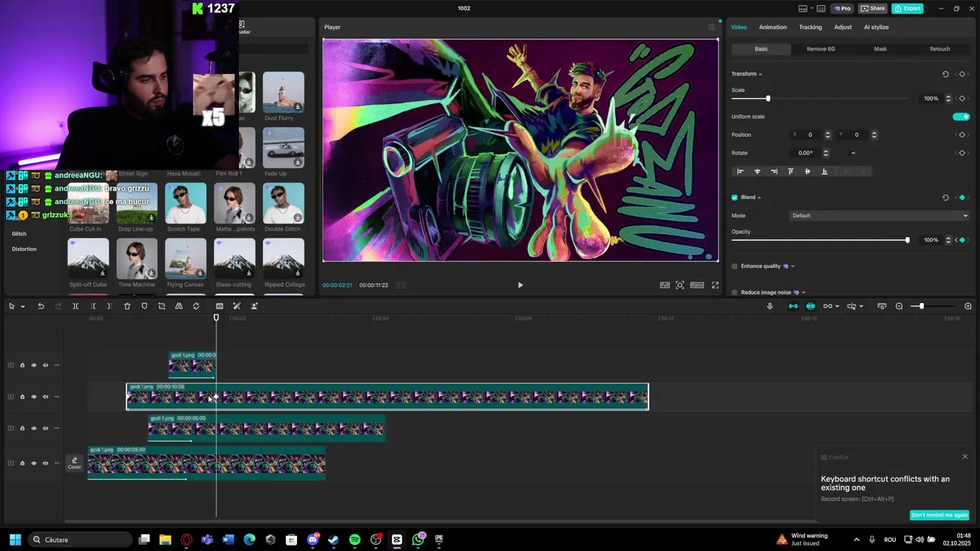Viewport: 980px width, 551px height.
Task: Open Blend Mode Default dropdown
Action: pyautogui.click(x=879, y=216)
